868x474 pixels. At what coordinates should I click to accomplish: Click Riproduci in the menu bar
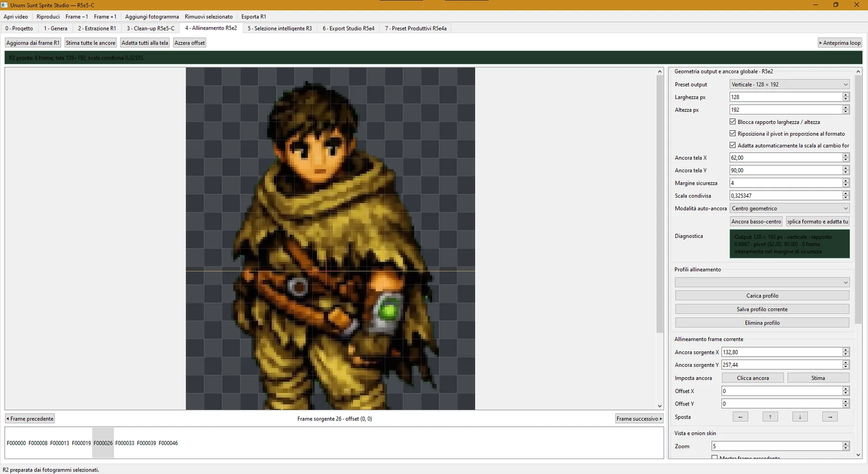pos(48,16)
